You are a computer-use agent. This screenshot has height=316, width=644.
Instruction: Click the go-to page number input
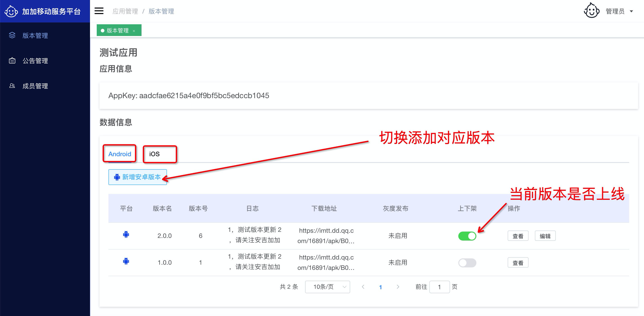439,287
